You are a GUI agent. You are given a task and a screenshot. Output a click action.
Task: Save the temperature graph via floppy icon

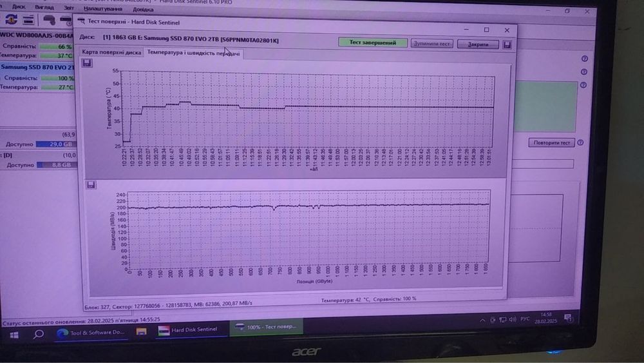click(87, 63)
